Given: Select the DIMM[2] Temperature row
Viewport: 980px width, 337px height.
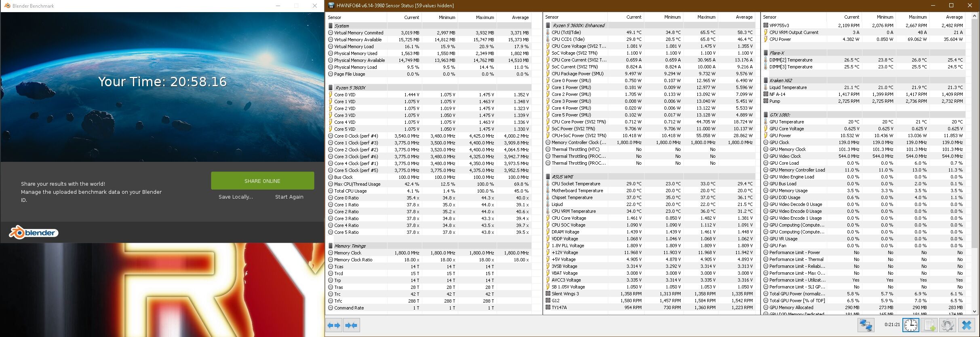Looking at the screenshot, I should (864, 59).
